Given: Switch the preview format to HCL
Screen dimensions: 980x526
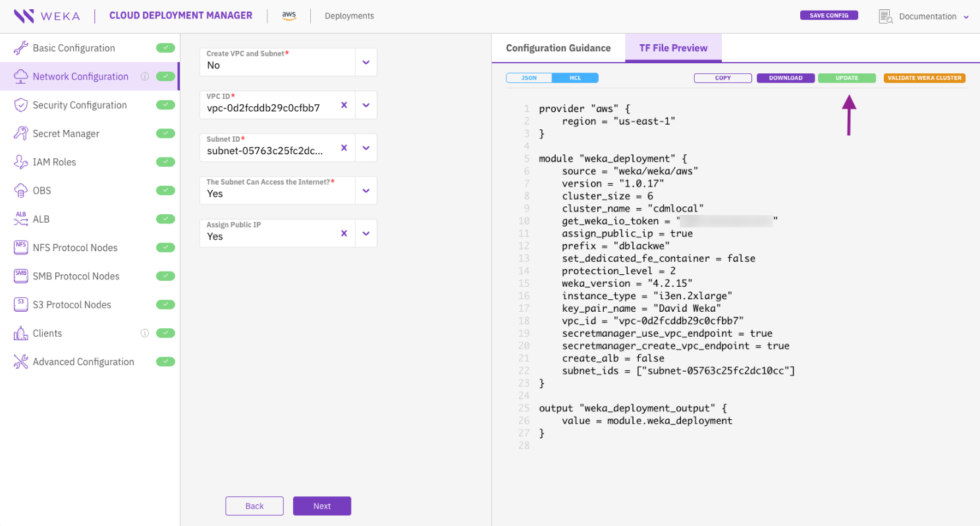Looking at the screenshot, I should pos(575,78).
